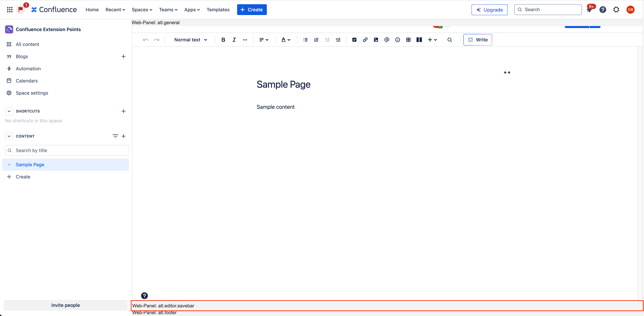The width and height of the screenshot is (644, 316).
Task: Click the Upgrade button
Action: (x=489, y=10)
